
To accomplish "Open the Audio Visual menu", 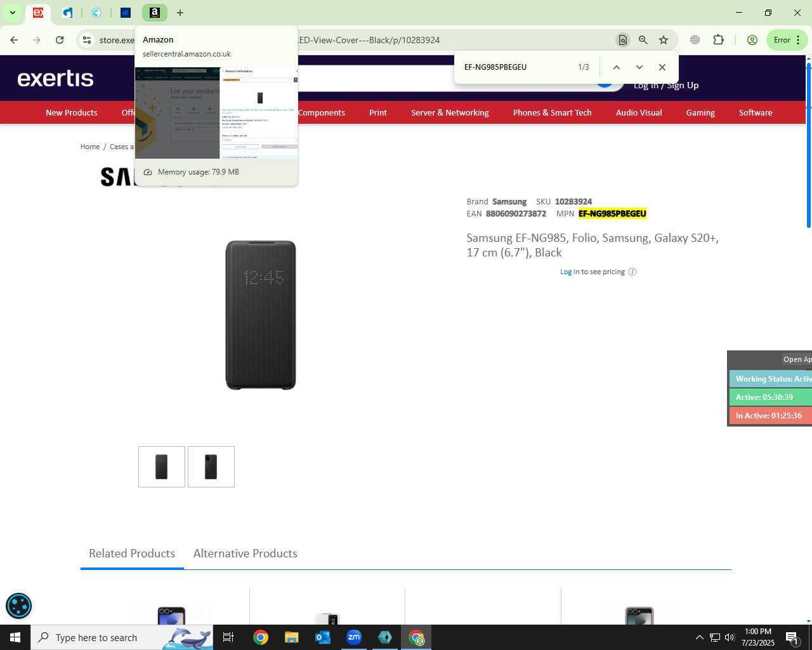I will point(639,112).
